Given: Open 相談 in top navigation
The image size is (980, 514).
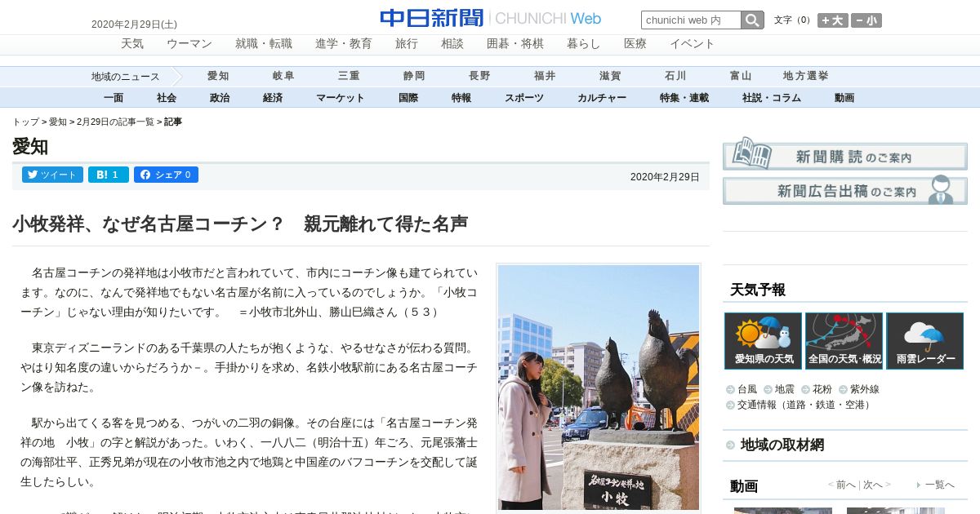Looking at the screenshot, I should [452, 44].
